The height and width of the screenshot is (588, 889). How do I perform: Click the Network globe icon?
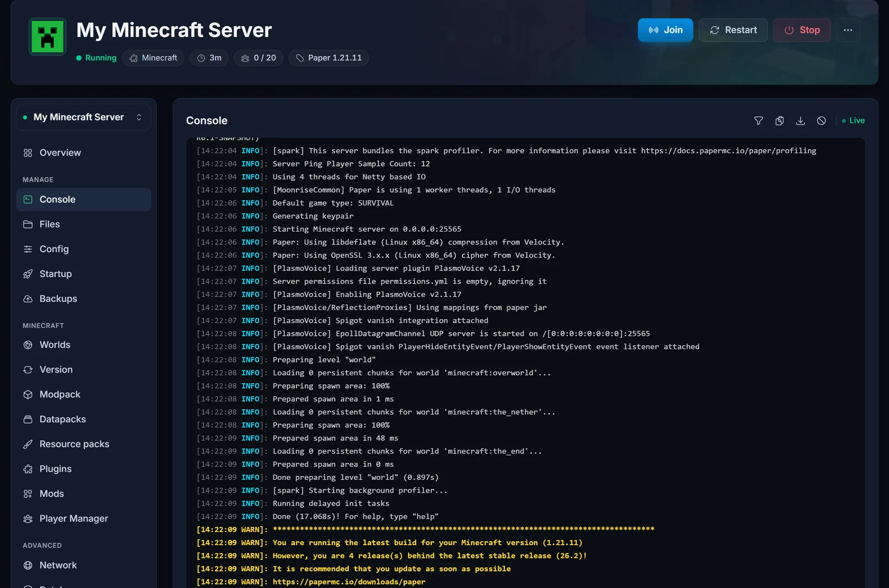point(28,565)
